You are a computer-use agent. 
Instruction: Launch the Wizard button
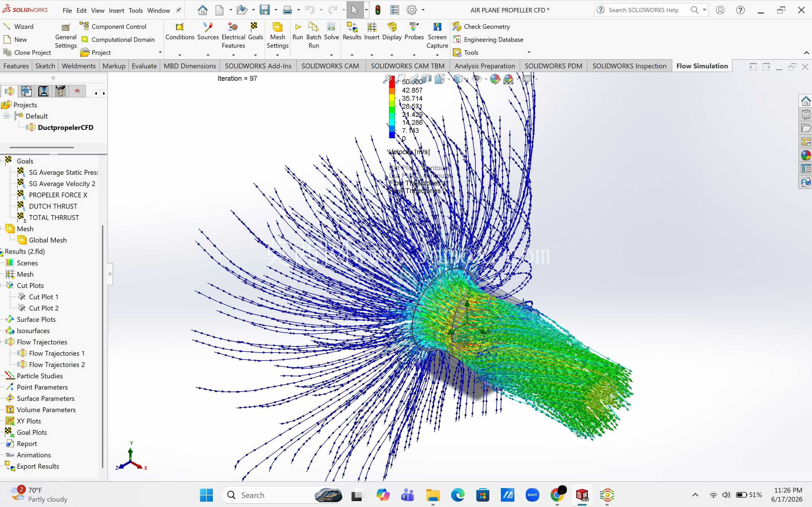(19, 27)
